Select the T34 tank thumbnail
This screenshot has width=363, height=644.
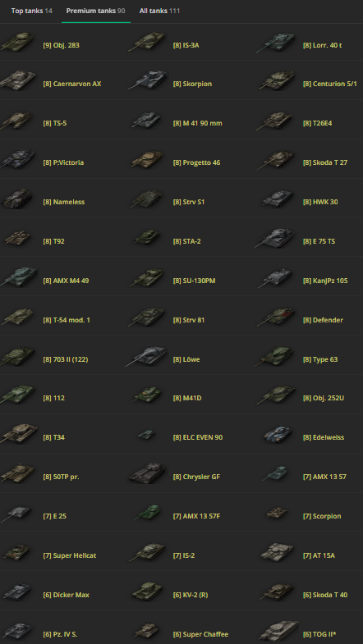click(19, 434)
